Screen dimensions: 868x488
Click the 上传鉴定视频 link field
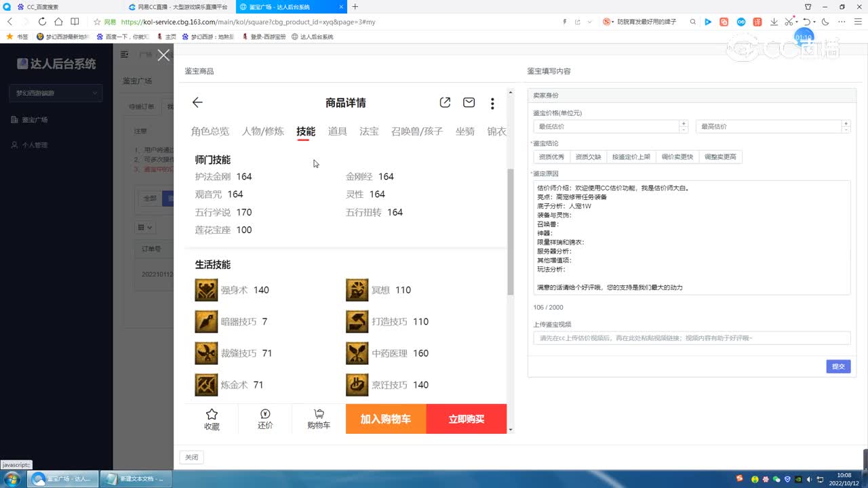pos(692,338)
